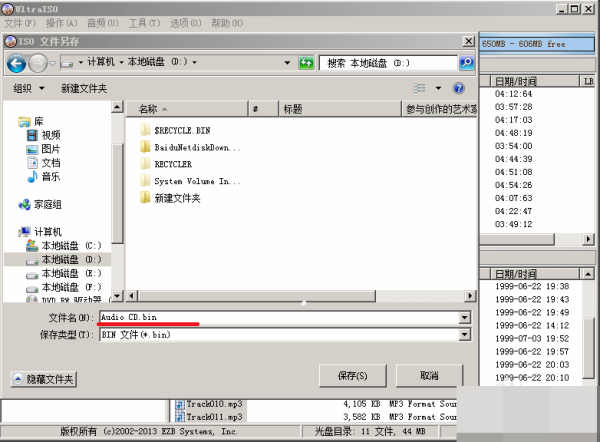Click the 04:12:64 time entry
This screenshot has width=600, height=442.
click(x=513, y=94)
